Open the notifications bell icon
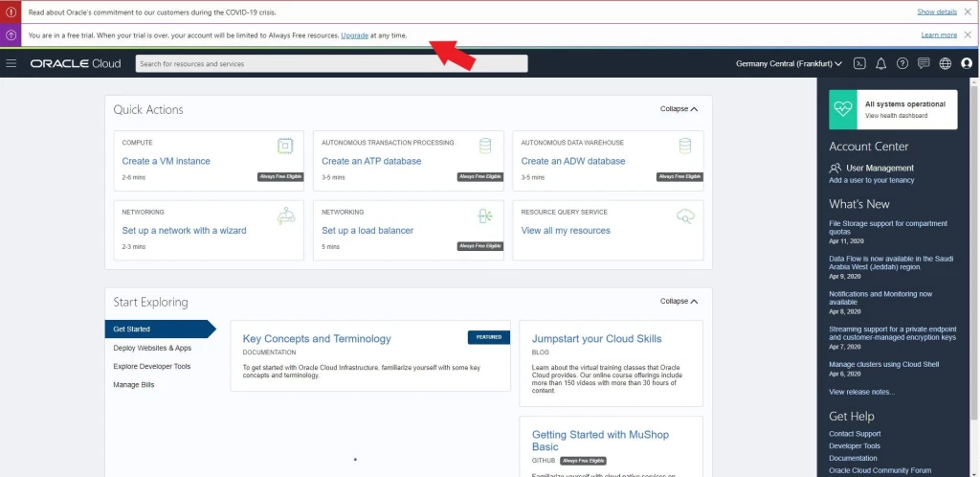This screenshot has height=477, width=980. (x=880, y=63)
